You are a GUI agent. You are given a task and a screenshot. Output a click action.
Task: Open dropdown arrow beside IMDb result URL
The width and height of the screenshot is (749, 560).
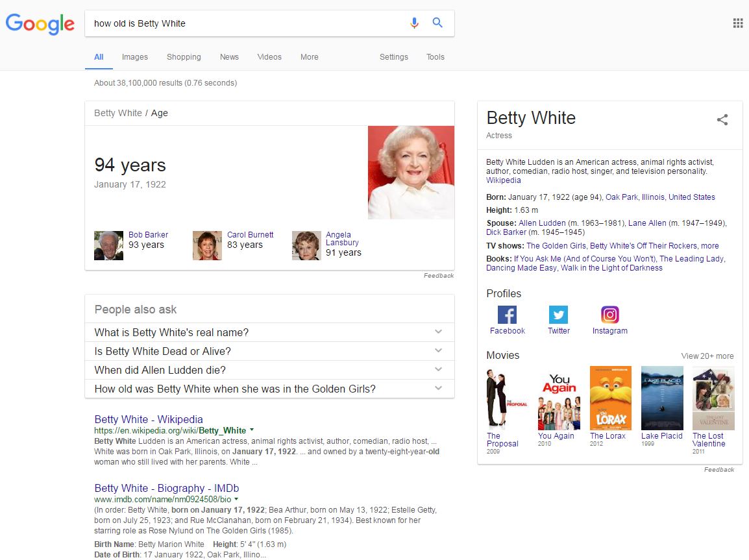[236, 500]
